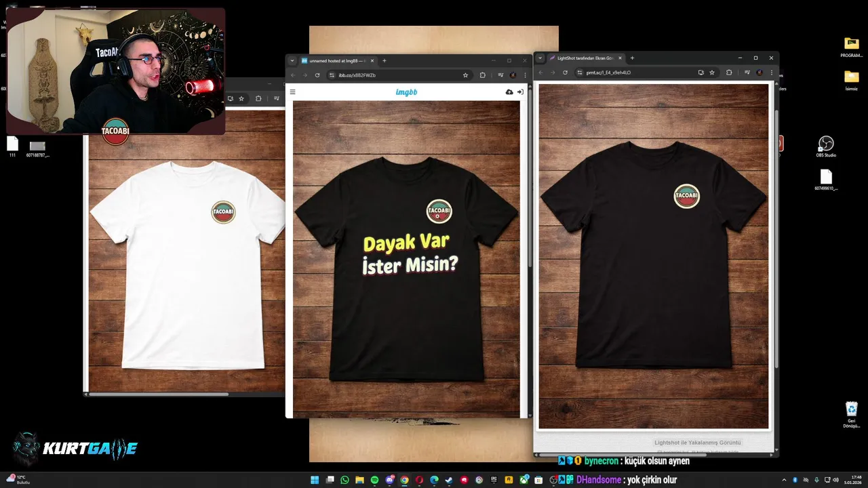Bookmark the prnt.sc page with star
The width and height of the screenshot is (868, 488).
[712, 73]
